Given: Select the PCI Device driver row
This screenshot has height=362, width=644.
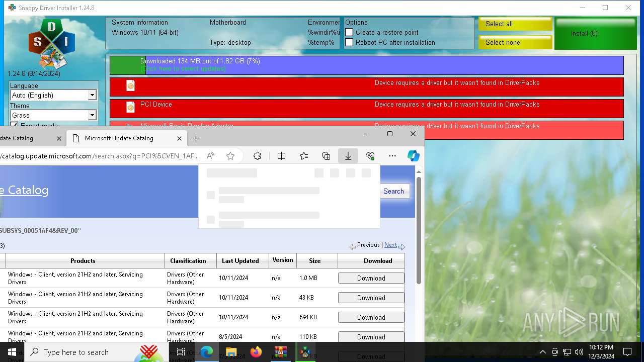Looking at the screenshot, I should click(x=366, y=109).
